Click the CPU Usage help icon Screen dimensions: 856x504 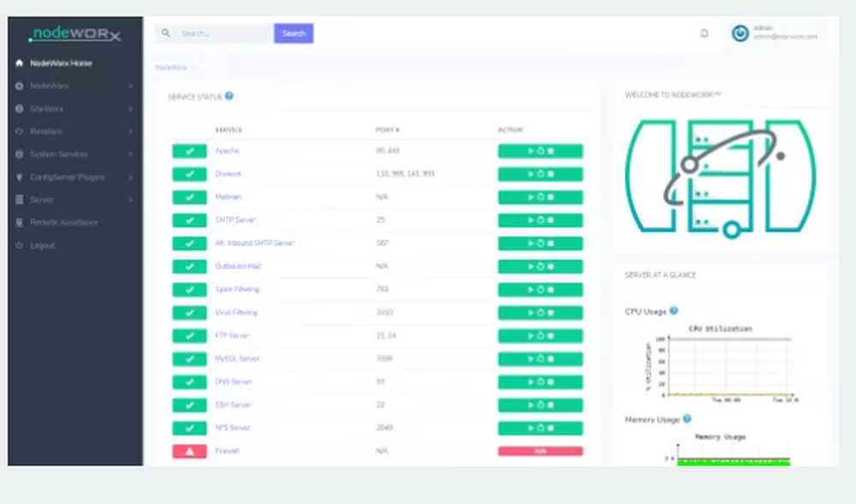click(674, 311)
